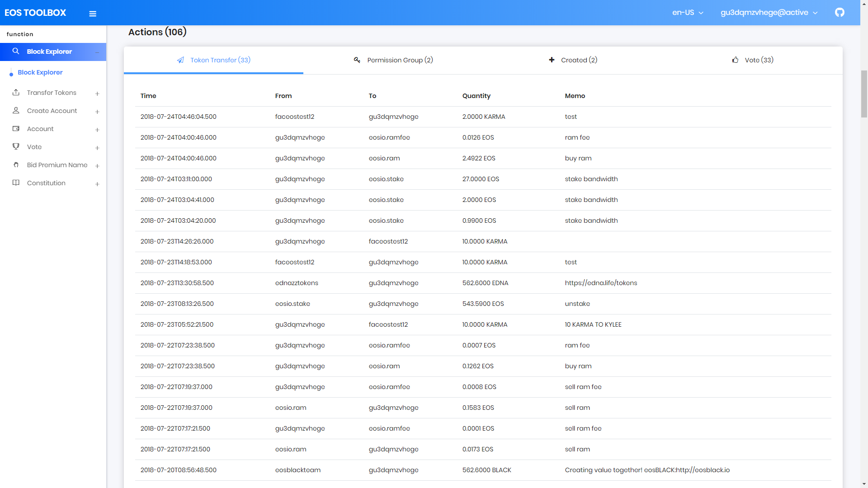The width and height of the screenshot is (868, 488).
Task: Click the Block Explorer submenu link
Action: tap(40, 72)
